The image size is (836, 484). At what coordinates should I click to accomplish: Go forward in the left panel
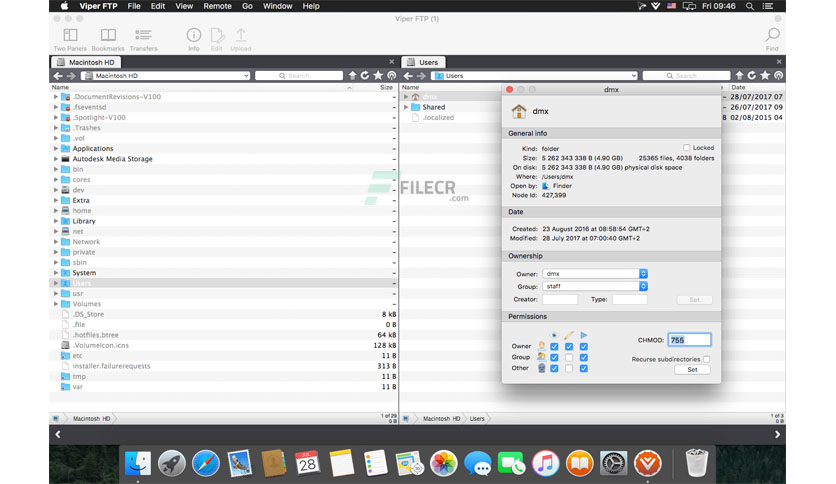pos(71,76)
